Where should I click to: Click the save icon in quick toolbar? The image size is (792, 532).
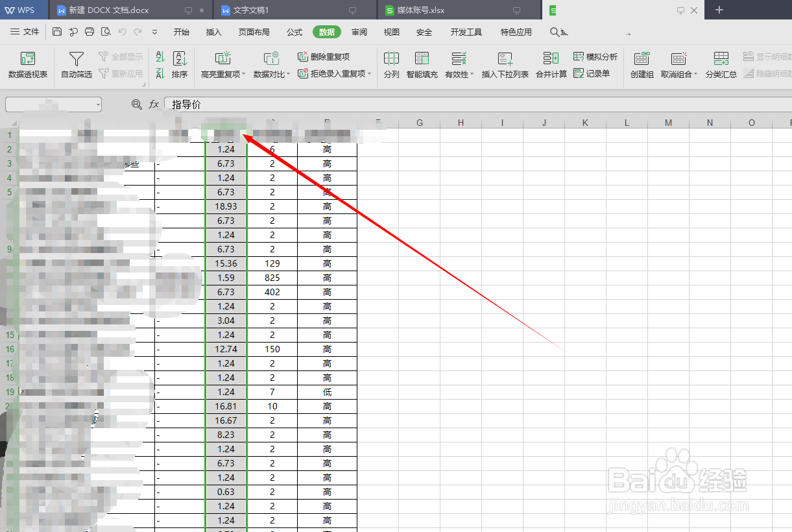(x=57, y=32)
